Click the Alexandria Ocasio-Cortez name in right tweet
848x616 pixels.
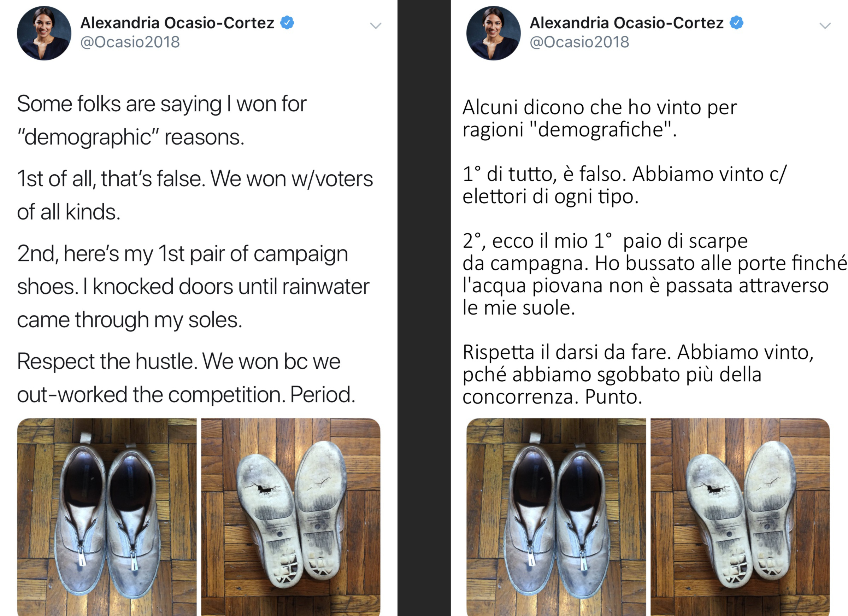(627, 23)
